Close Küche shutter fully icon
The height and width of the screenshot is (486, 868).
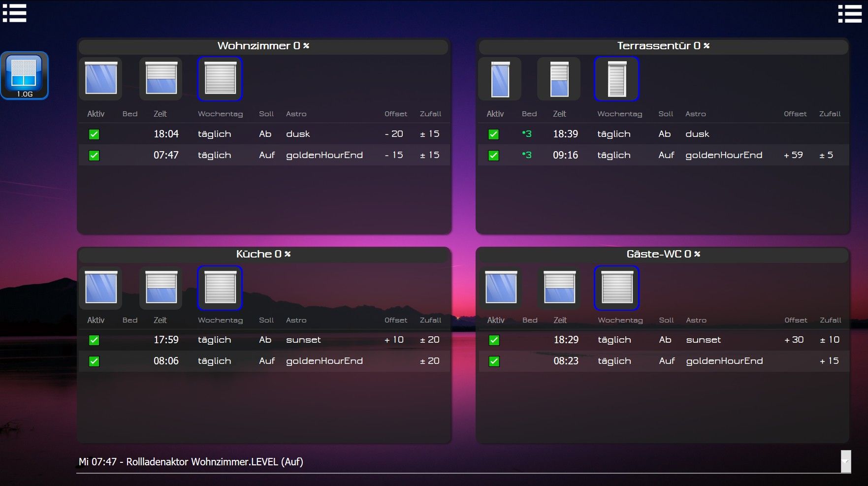(x=220, y=288)
